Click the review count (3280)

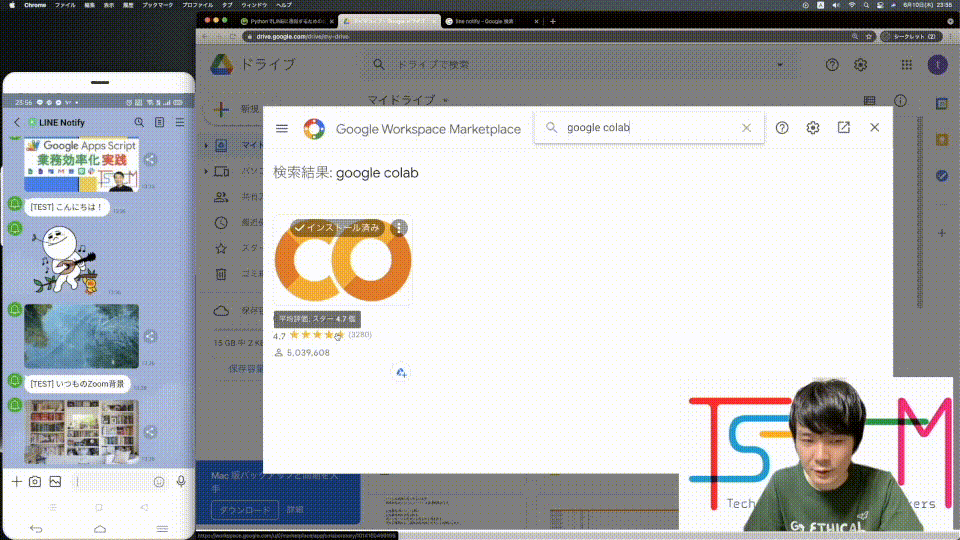360,335
